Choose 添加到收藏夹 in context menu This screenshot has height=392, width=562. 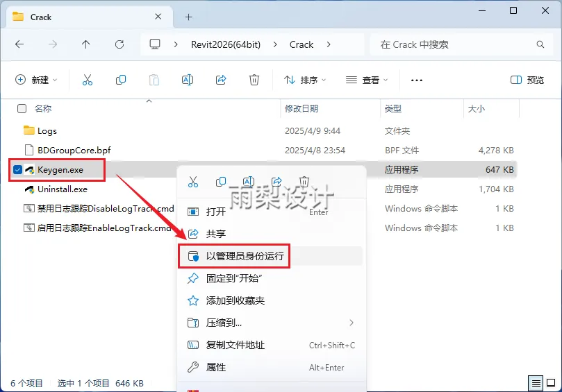pos(272,300)
